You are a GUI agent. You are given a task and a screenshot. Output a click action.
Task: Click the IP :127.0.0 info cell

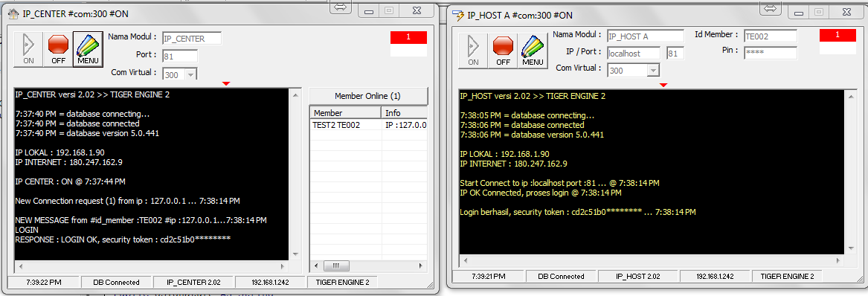405,125
